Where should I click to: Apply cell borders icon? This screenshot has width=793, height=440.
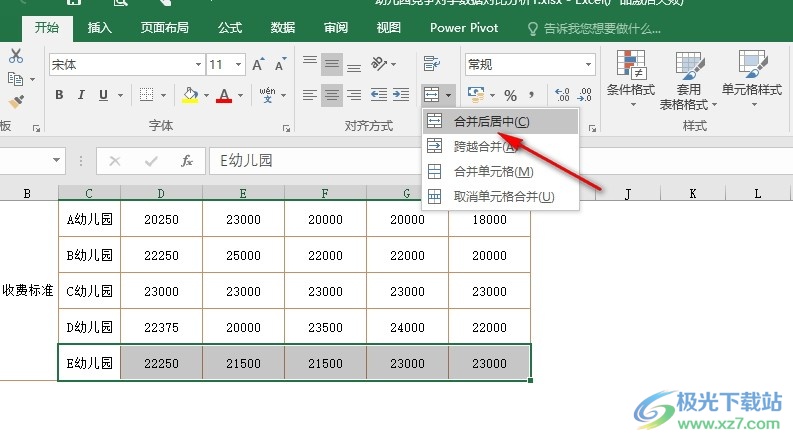click(146, 95)
